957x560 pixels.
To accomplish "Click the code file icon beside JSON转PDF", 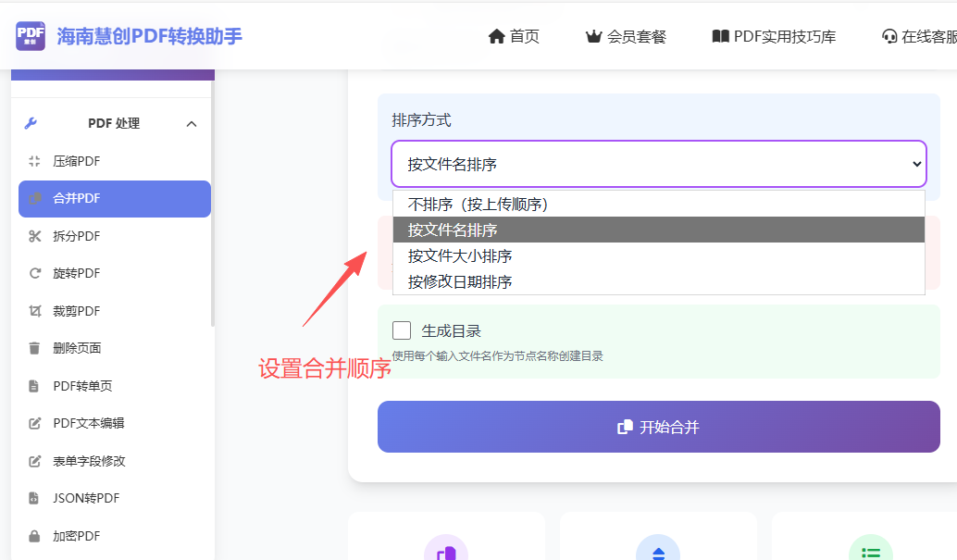I will pyautogui.click(x=34, y=498).
